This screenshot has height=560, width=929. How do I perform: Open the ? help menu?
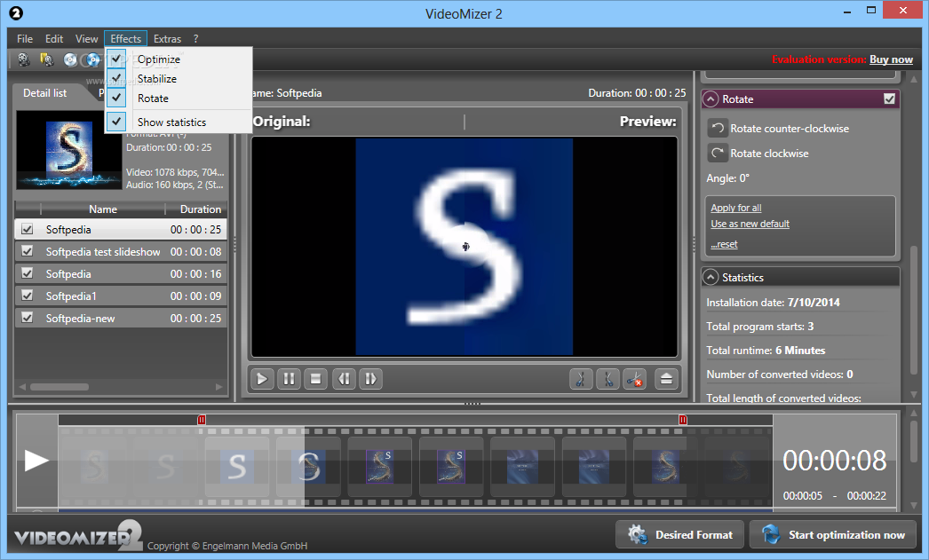195,38
